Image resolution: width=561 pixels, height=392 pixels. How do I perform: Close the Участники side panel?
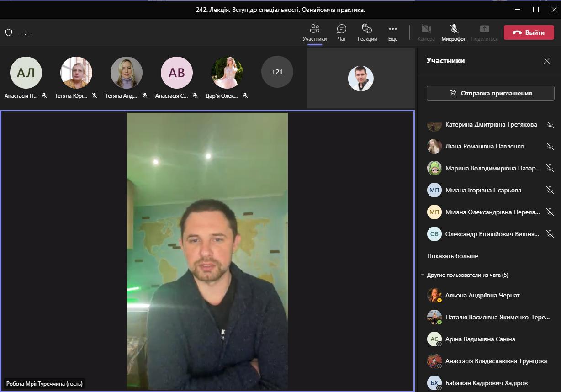(547, 61)
